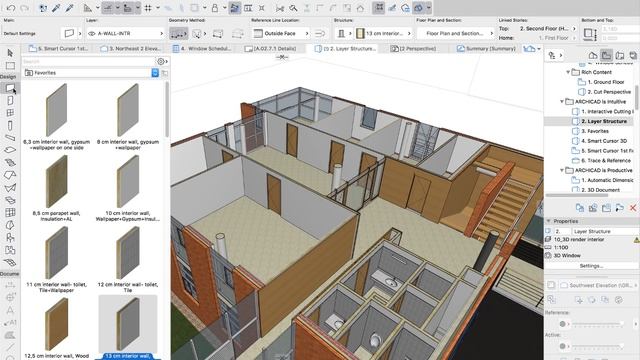Open dropdown next to 3D view icon
Screen dimensions: 640x360
[429, 8]
